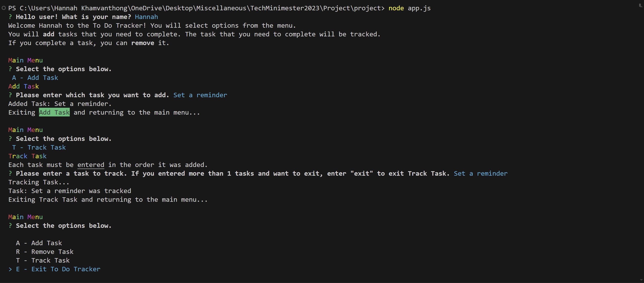Click the bold word "remove" in the welcome text
Viewport: 644px width, 283px height.
pos(143,43)
